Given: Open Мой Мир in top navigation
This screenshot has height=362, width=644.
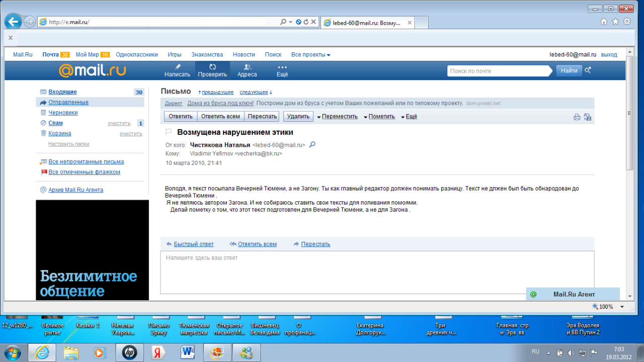Looking at the screenshot, I should point(87,54).
